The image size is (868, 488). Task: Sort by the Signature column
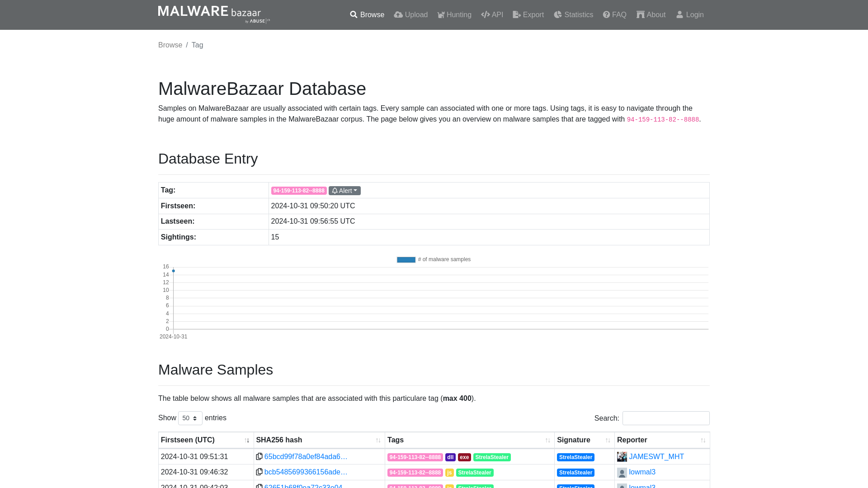pyautogui.click(x=584, y=440)
